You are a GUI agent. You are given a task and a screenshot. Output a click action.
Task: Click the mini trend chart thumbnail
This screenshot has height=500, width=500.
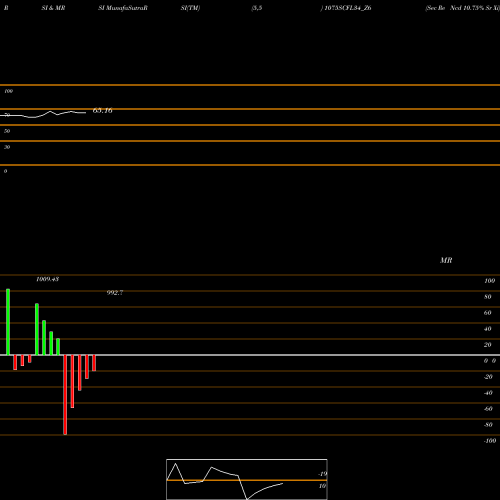click(x=247, y=479)
